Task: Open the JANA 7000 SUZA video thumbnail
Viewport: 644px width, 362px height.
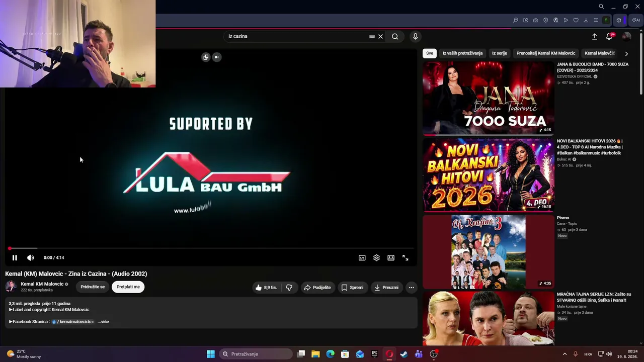Action: pyautogui.click(x=488, y=98)
